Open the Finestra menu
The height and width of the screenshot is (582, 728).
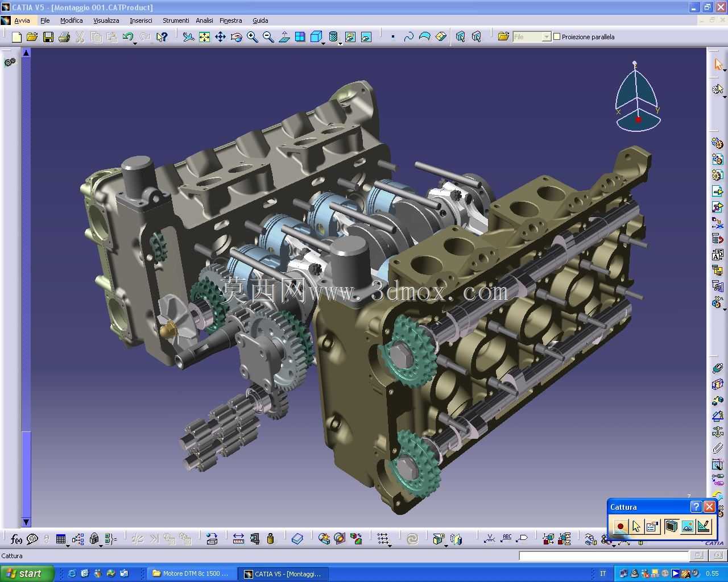pyautogui.click(x=231, y=20)
